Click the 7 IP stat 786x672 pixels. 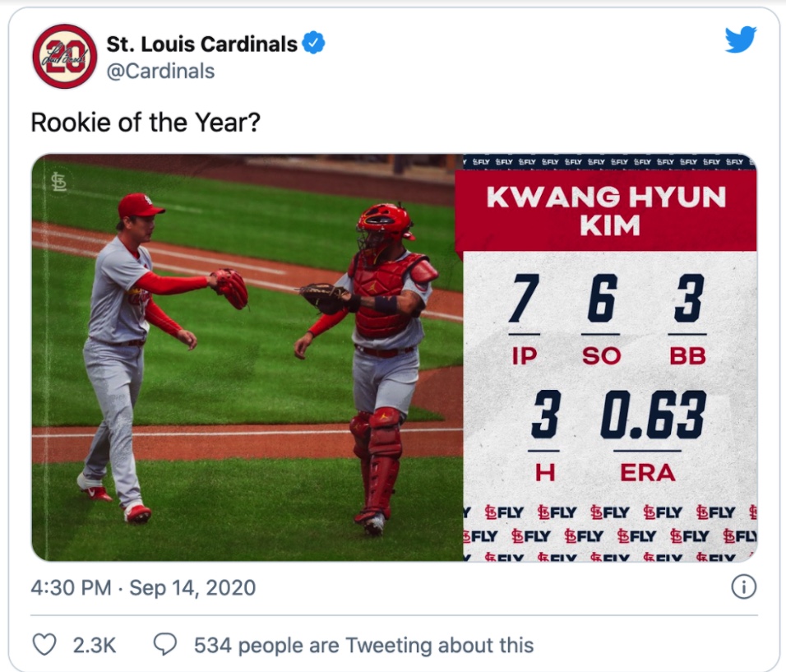tap(524, 302)
